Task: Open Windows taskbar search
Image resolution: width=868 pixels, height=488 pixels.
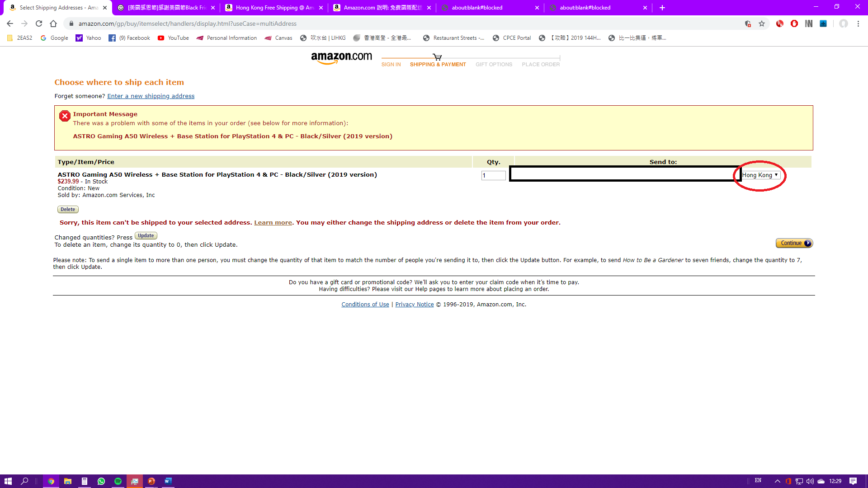Action: pyautogui.click(x=25, y=481)
